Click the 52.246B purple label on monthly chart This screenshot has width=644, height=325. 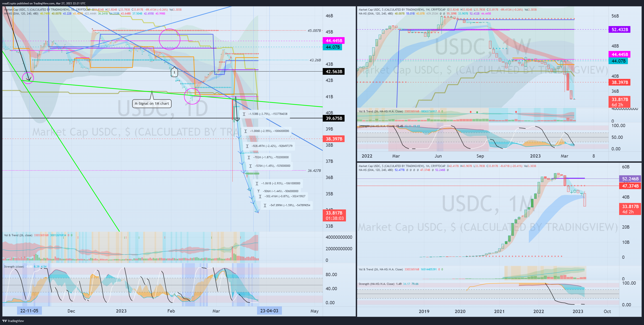point(630,179)
